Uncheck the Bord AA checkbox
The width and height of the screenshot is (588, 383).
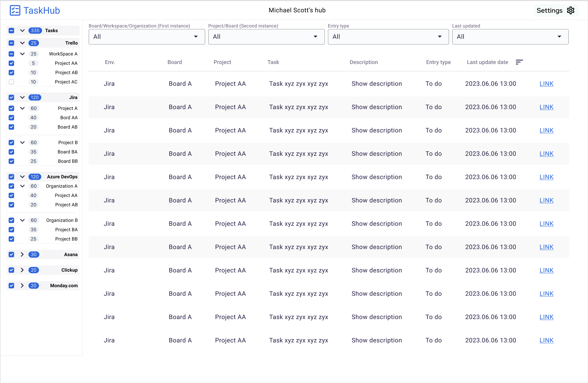(x=11, y=118)
